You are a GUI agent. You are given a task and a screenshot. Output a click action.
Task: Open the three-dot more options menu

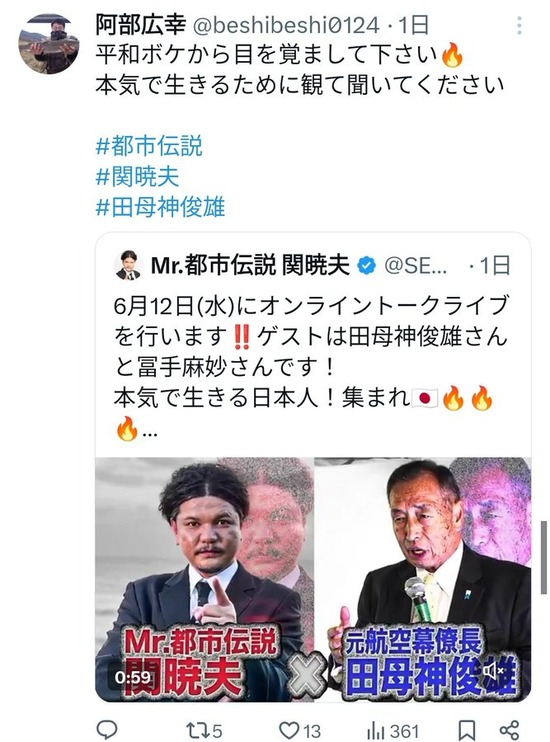point(519,26)
